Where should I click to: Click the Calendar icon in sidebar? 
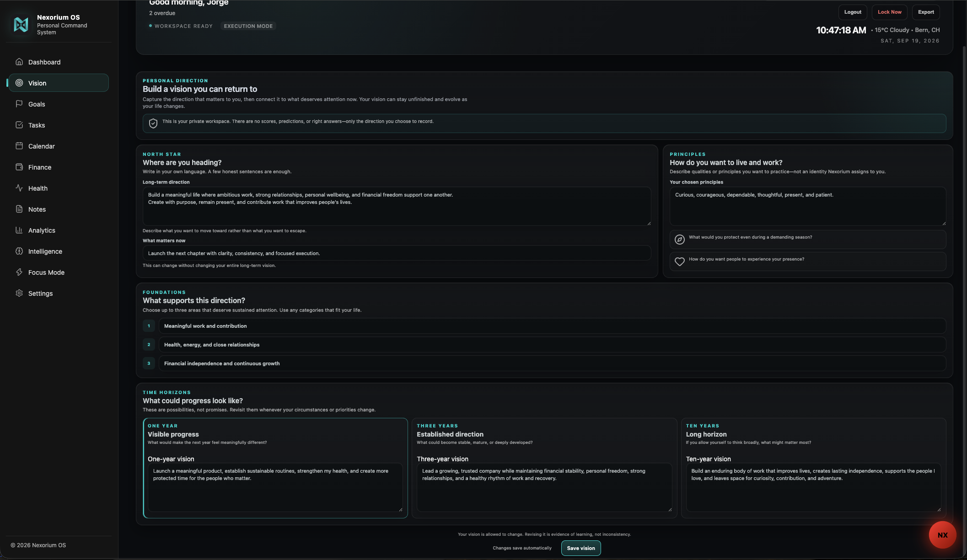point(19,146)
